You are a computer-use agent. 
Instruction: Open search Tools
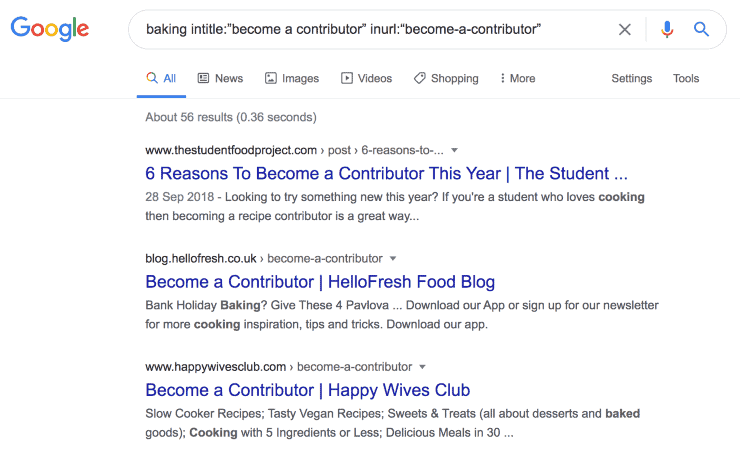tap(686, 78)
